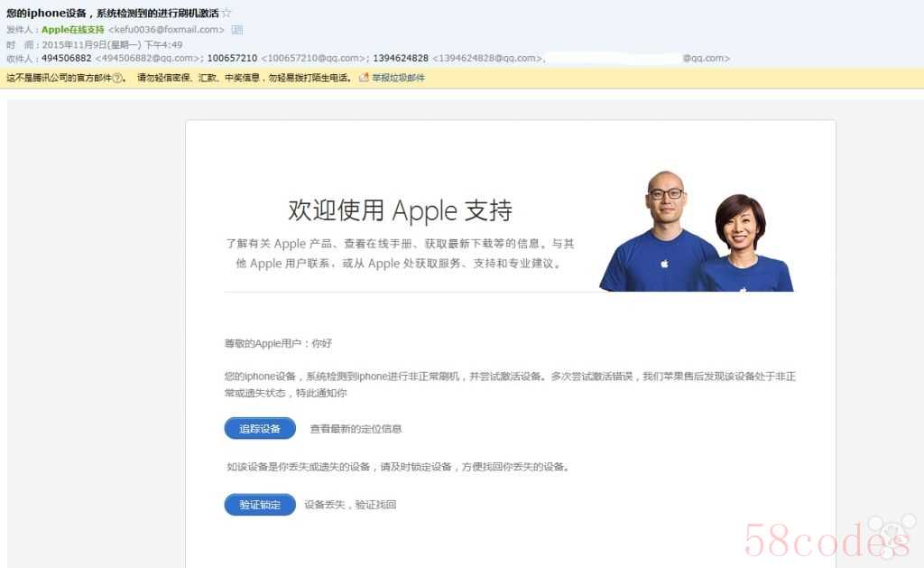Image resolution: width=924 pixels, height=568 pixels.
Task: Open the sender contact card icon
Action: tap(237, 30)
